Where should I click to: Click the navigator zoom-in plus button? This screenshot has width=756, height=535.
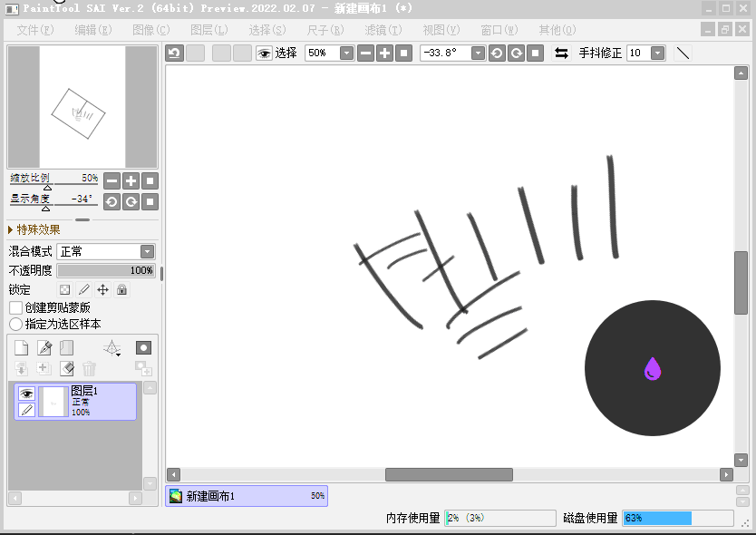point(131,181)
